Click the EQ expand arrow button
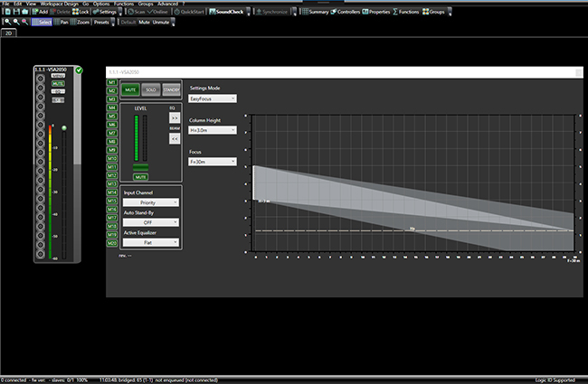Screen dimensions: 588x384 175,117
